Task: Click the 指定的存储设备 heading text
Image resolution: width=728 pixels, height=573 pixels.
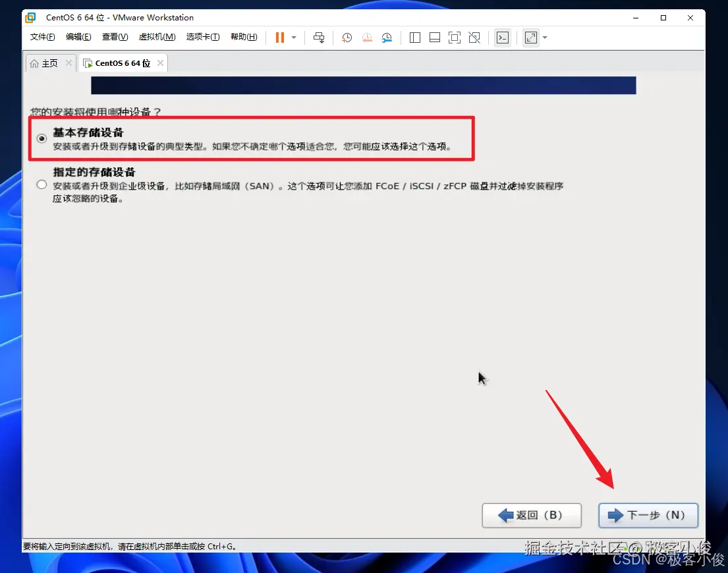Action: pos(94,172)
